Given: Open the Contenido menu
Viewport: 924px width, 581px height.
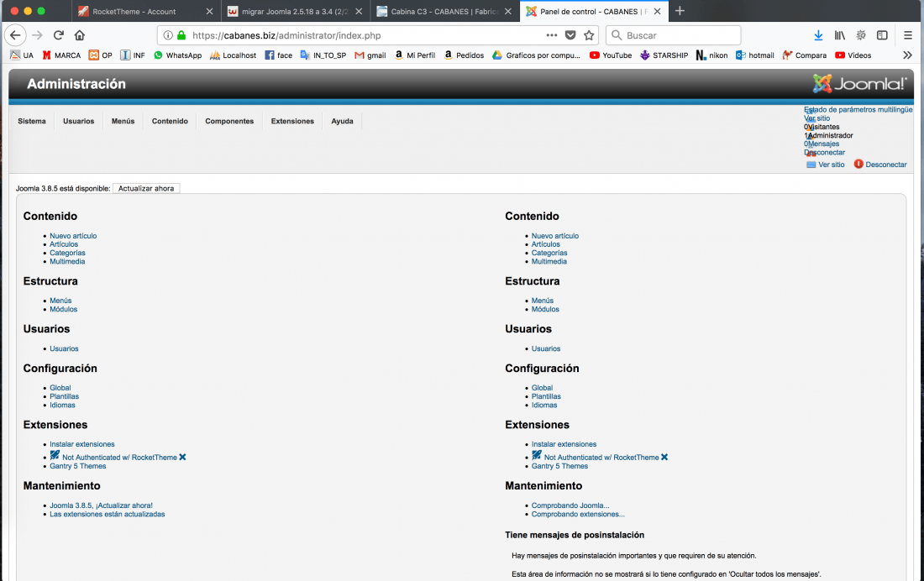Looking at the screenshot, I should (x=170, y=122).
